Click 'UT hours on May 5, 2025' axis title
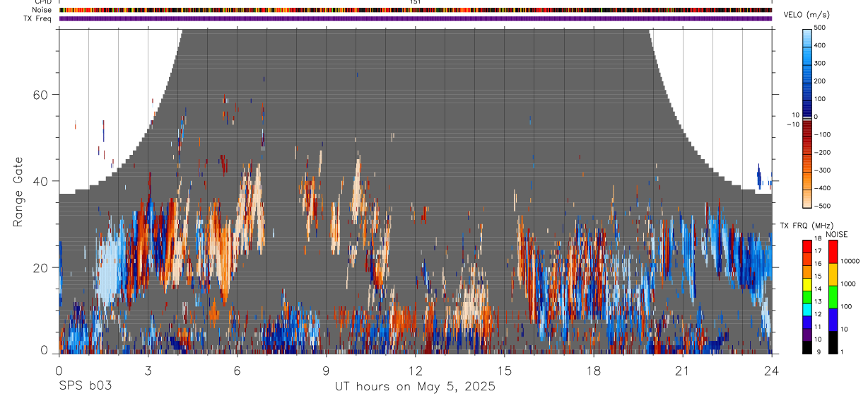Screen dimensions: 868x401 pyautogui.click(x=416, y=387)
